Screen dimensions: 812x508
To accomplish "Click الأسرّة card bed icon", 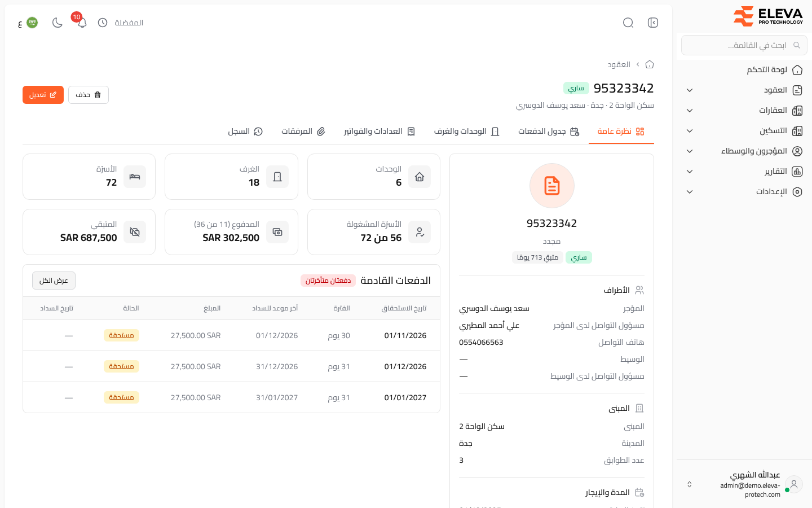I will coord(135,177).
